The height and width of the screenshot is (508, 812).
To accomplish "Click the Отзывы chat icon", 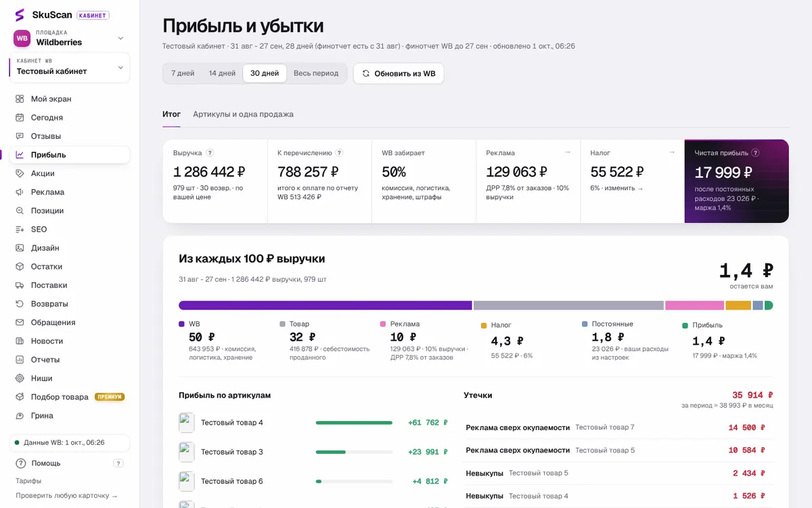I will click(20, 136).
